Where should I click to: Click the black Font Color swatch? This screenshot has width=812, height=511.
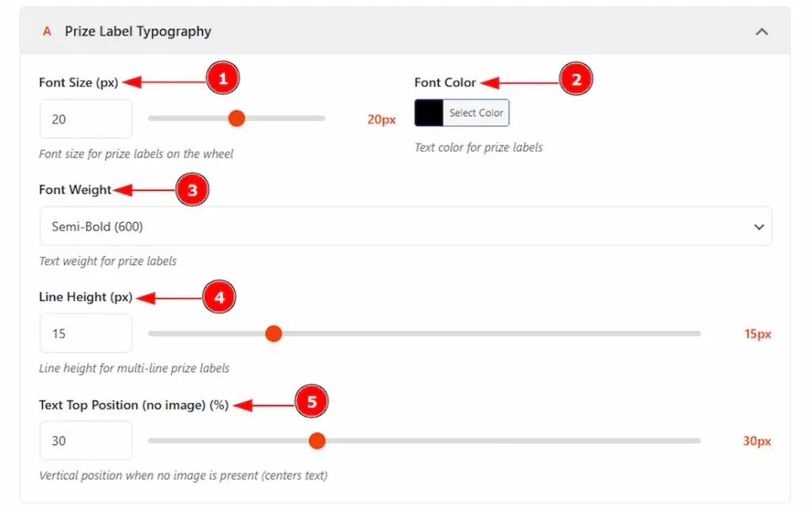click(429, 113)
